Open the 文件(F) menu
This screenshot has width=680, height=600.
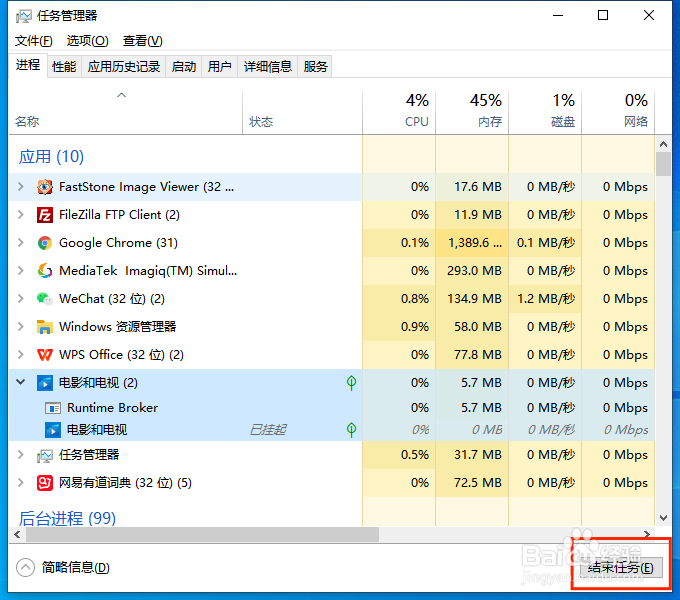tap(34, 41)
